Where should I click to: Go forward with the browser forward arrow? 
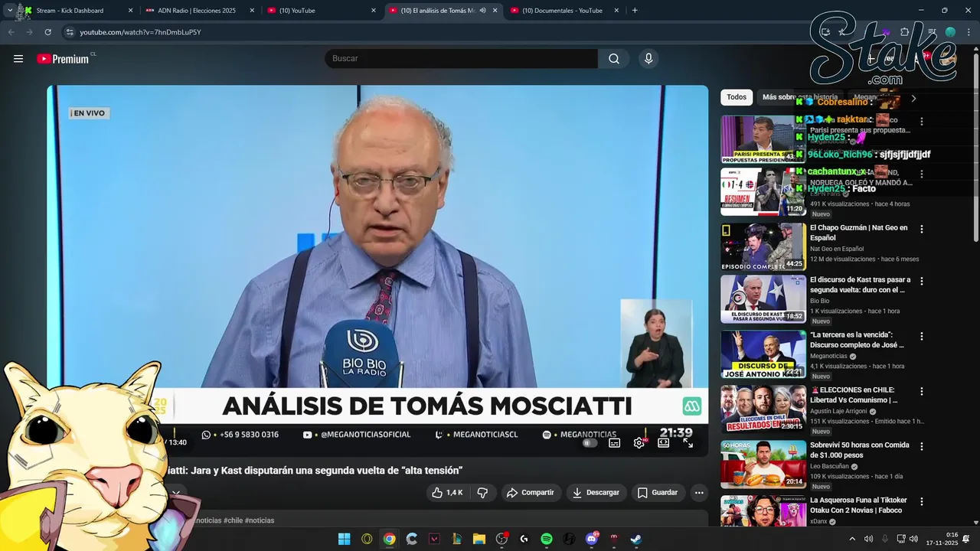pos(29,32)
